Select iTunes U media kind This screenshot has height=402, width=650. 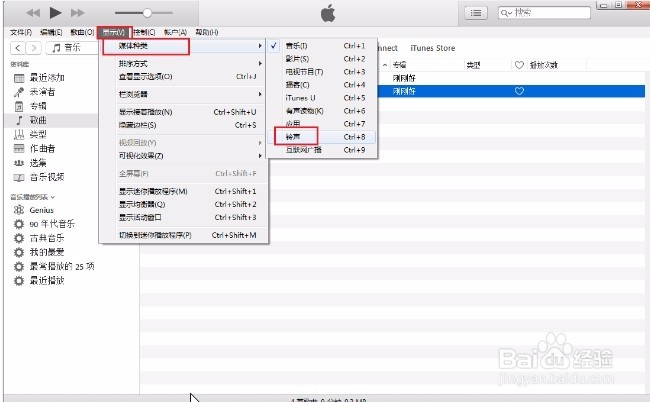tap(322, 98)
